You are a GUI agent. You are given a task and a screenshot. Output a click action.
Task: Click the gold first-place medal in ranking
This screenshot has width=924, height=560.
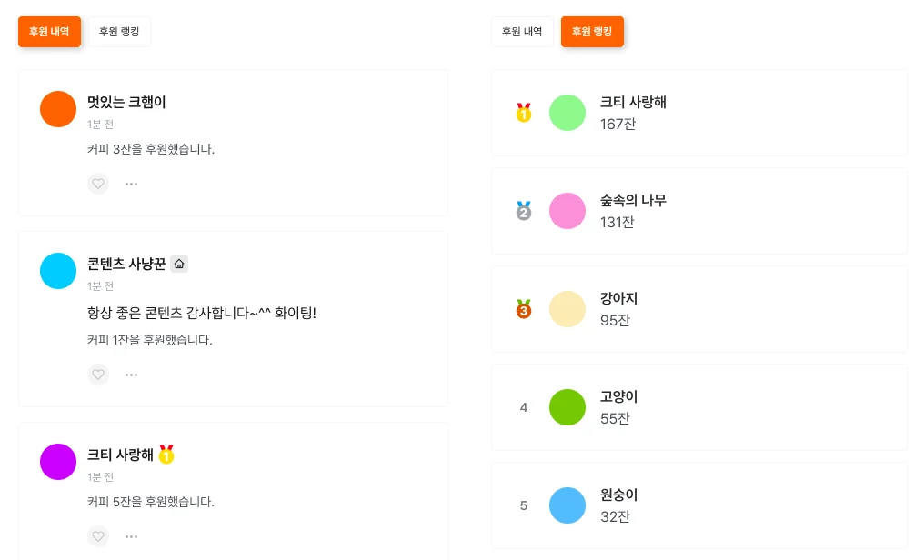click(x=524, y=113)
